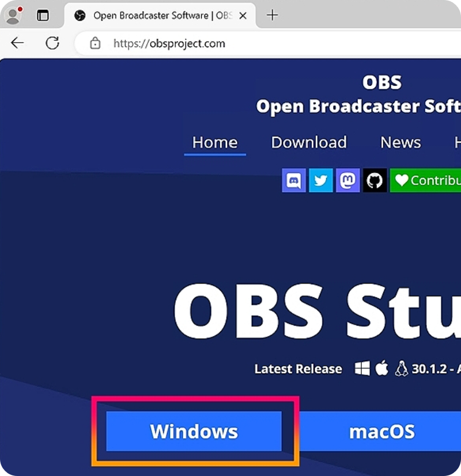Close the Open Broadcaster Software tab
Image resolution: width=461 pixels, height=476 pixels.
[x=243, y=16]
